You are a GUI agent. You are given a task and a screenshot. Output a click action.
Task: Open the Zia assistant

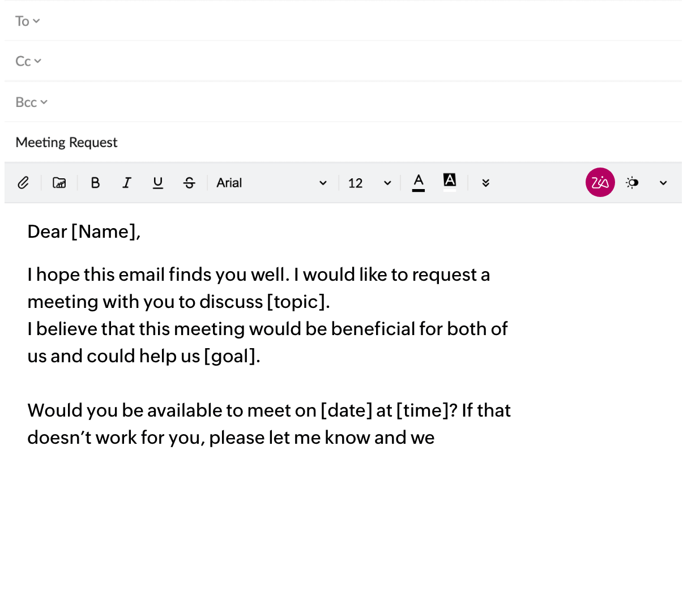tap(600, 182)
